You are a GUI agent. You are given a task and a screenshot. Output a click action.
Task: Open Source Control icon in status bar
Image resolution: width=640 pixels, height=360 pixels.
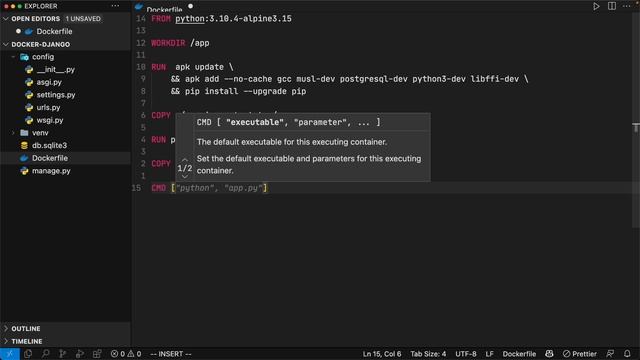tap(62, 353)
